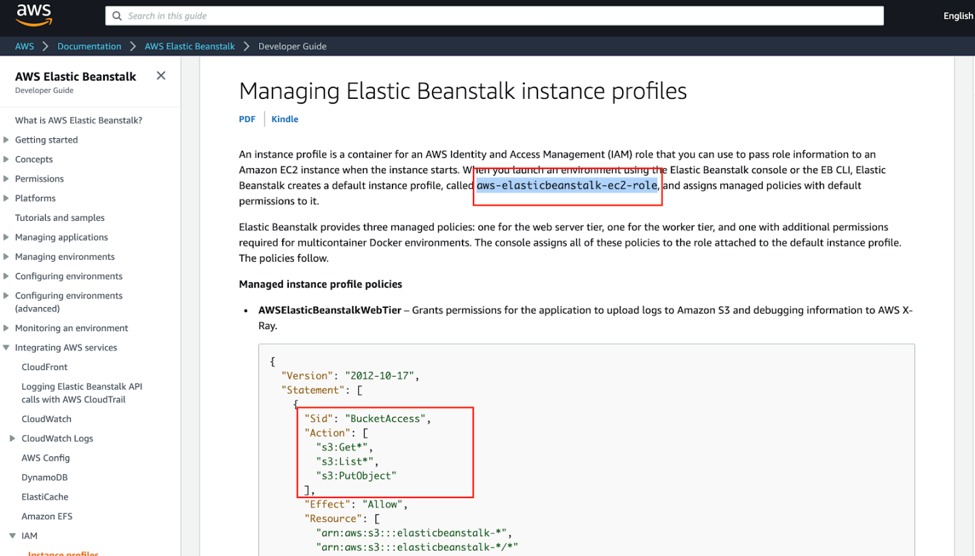Open the Concepts page

(34, 159)
